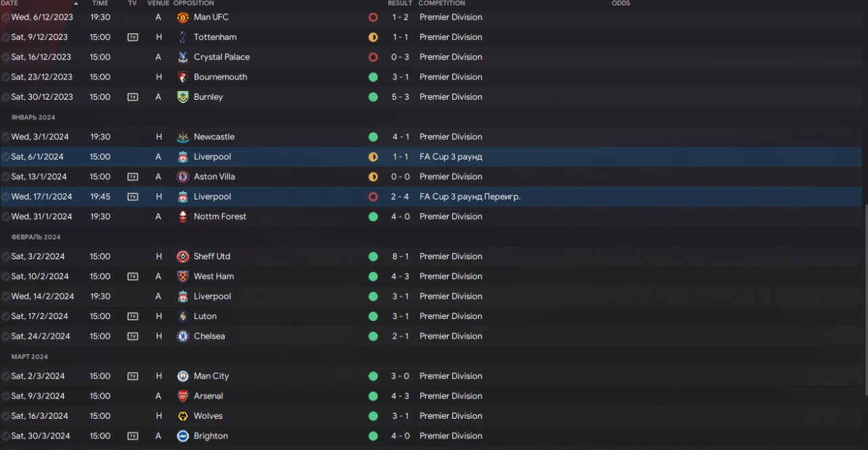Toggle the check mark beside Wed, 6/12/2023
Screen dimensions: 868x450
tap(6, 17)
